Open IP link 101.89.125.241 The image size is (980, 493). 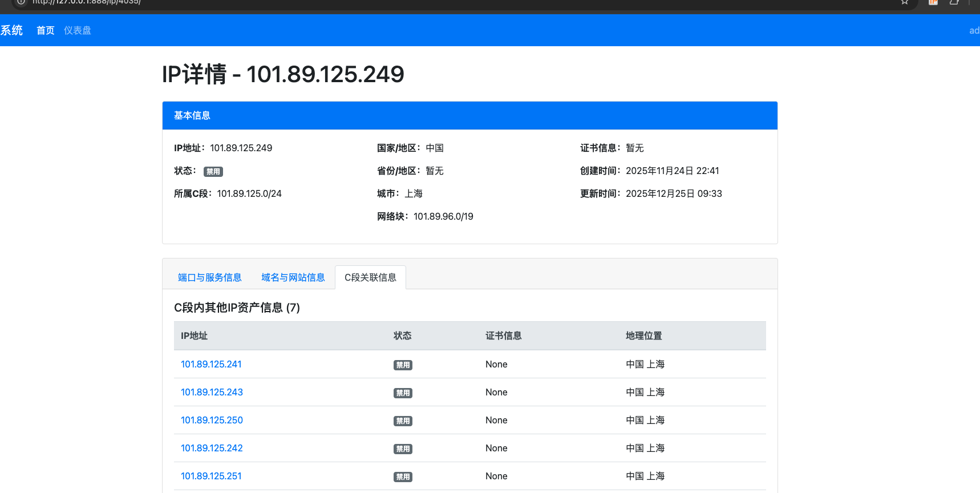click(x=211, y=365)
